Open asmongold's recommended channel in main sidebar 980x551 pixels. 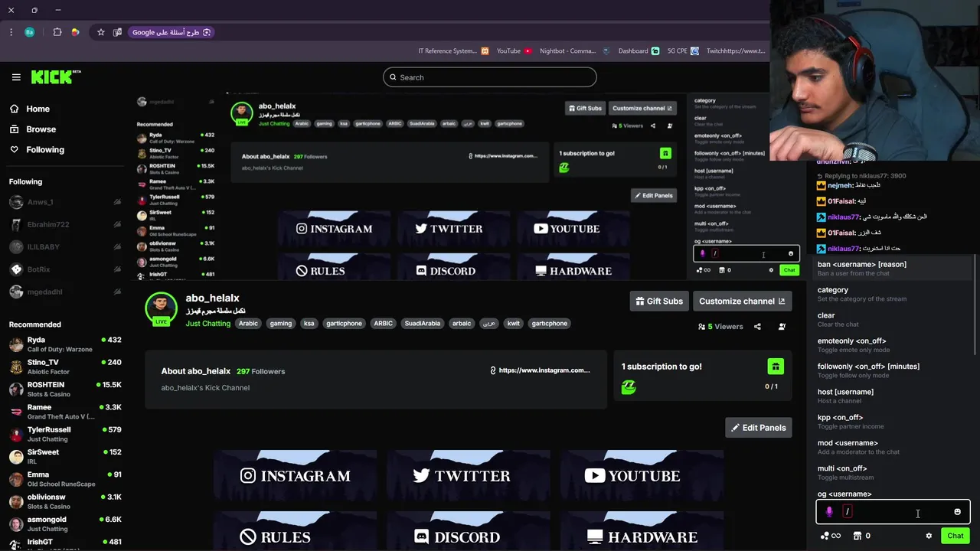pyautogui.click(x=65, y=523)
